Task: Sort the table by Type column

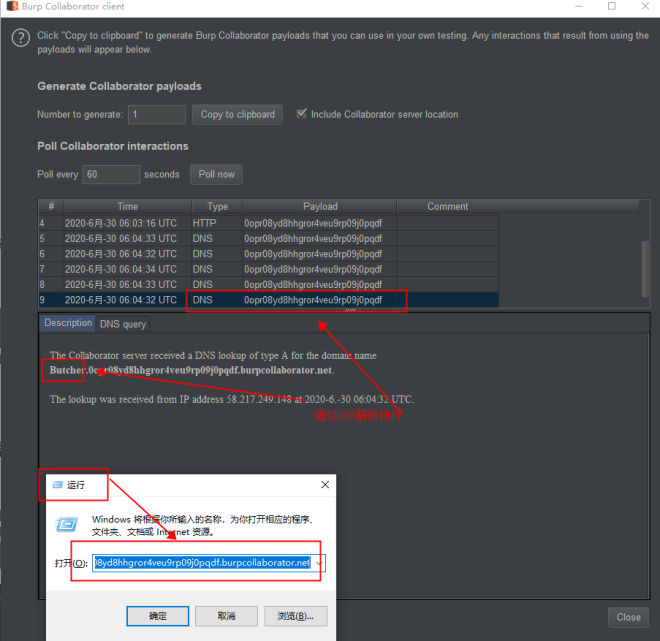Action: click(217, 207)
